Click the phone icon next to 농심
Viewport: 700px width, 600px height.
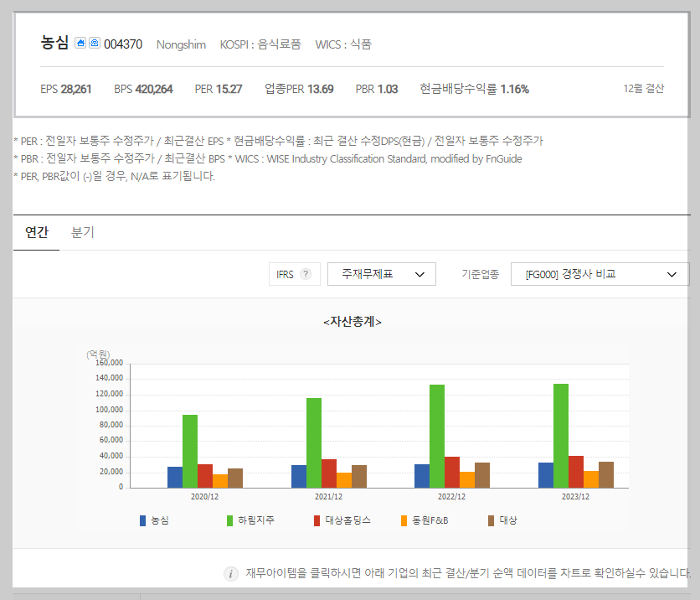[x=95, y=43]
